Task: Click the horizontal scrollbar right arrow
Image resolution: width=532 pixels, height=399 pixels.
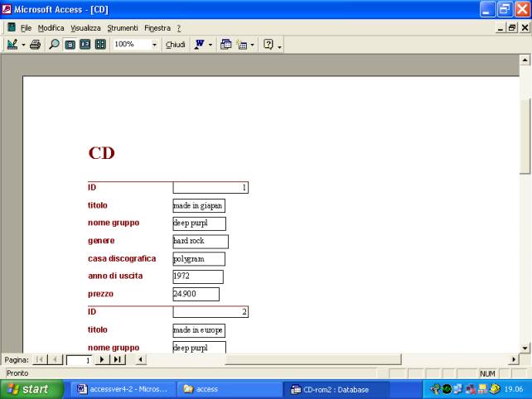Action: point(514,359)
